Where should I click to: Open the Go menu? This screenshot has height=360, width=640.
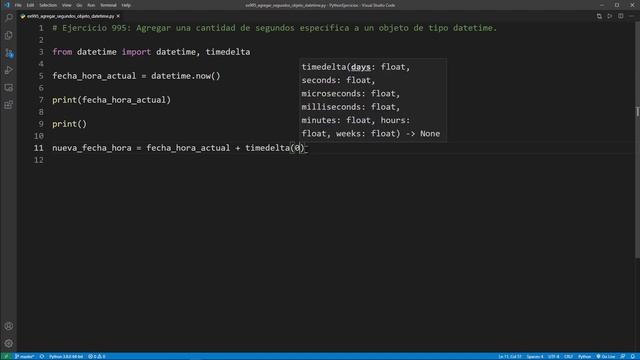(79, 5)
